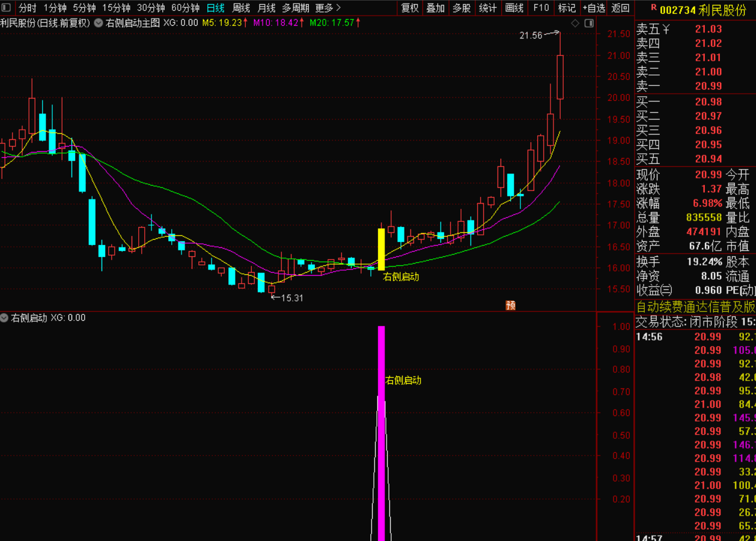Click 自动续费通达信普及版 link

pyautogui.click(x=695, y=307)
